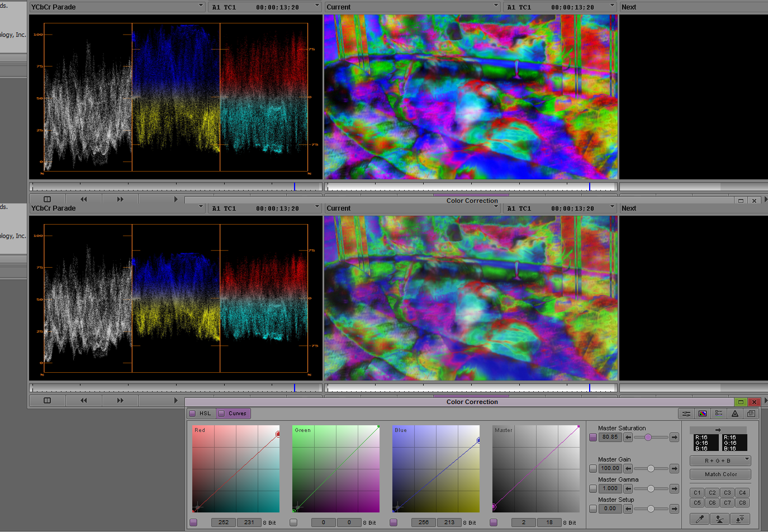Click the RGB color monitor icon

pyautogui.click(x=703, y=414)
